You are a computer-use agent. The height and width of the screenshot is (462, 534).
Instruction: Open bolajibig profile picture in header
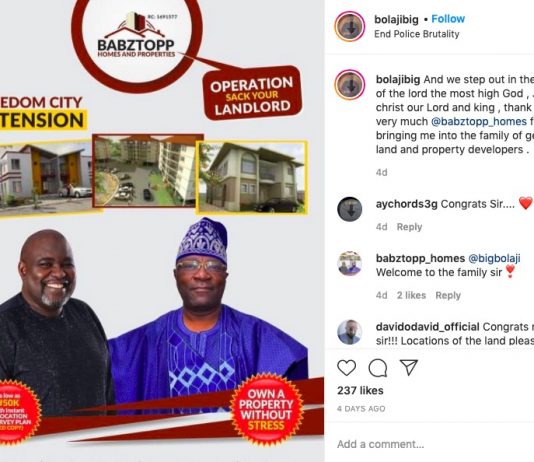[350, 27]
